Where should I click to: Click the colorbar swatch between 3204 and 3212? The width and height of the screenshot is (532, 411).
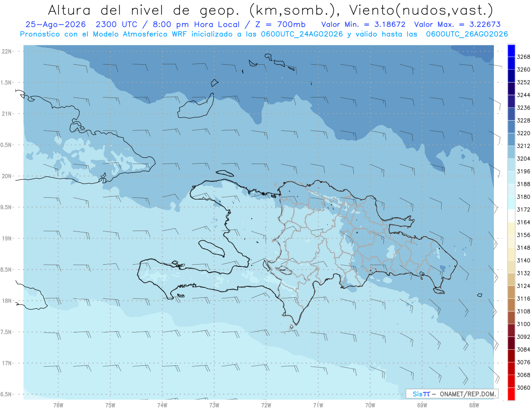coord(511,152)
